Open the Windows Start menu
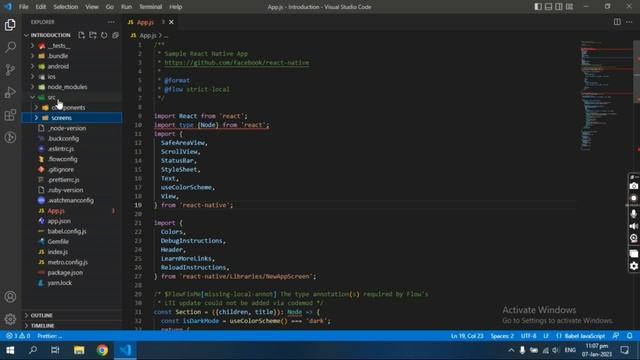The height and width of the screenshot is (360, 640). [10, 350]
